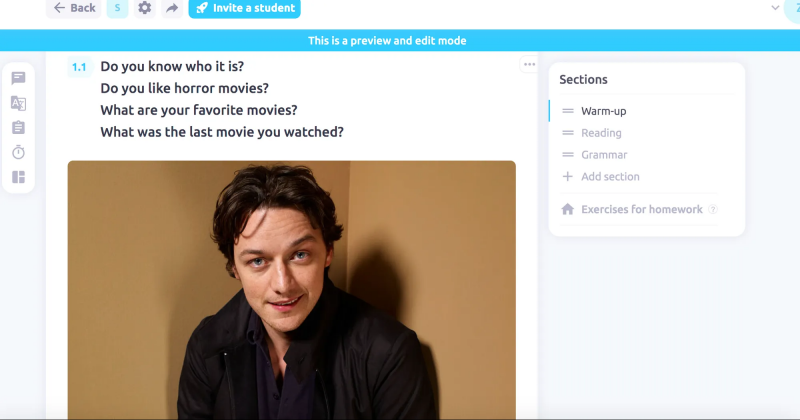Click the share arrow icon
The height and width of the screenshot is (420, 800).
[172, 8]
